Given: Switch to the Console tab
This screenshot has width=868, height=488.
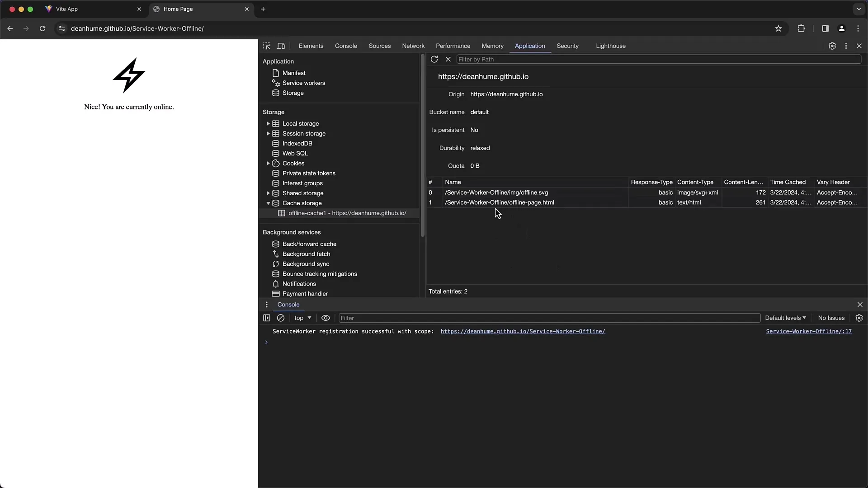Looking at the screenshot, I should 346,45.
